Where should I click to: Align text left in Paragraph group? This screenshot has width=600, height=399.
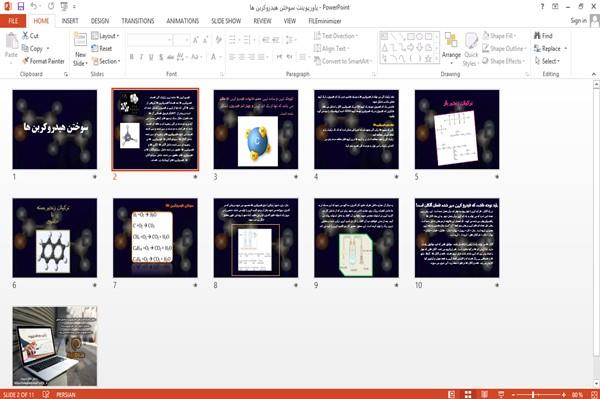[x=232, y=57]
